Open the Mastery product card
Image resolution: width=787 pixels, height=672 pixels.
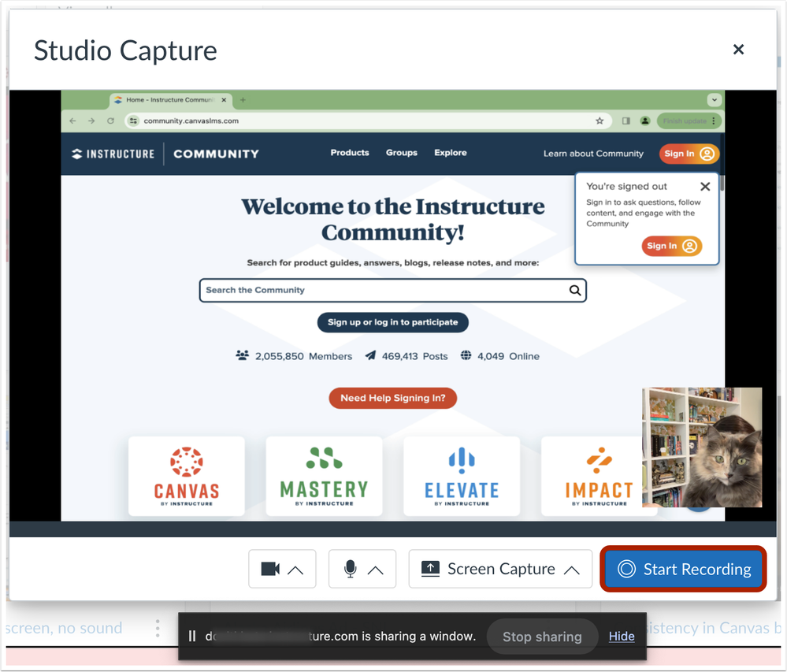pyautogui.click(x=325, y=476)
